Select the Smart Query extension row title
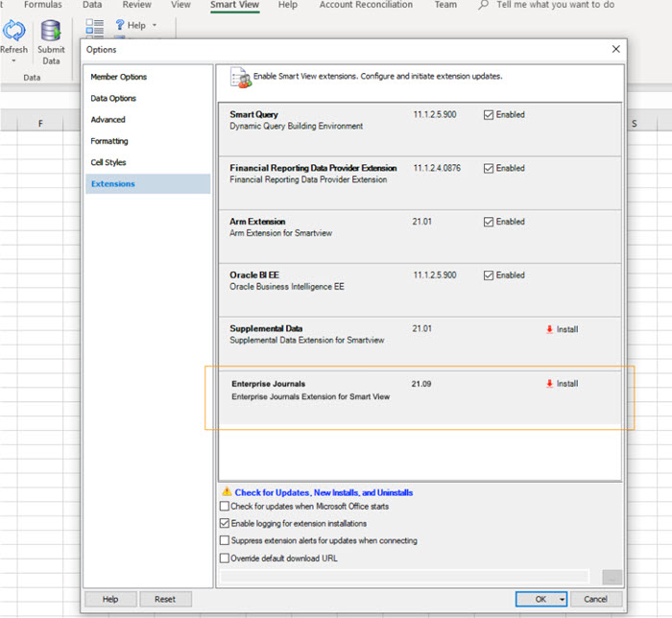 [253, 115]
